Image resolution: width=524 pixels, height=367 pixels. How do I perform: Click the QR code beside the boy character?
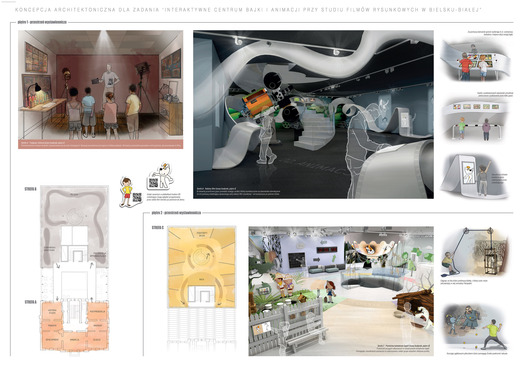pos(137,197)
